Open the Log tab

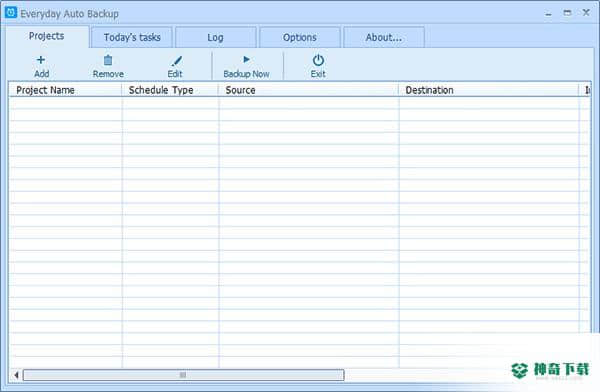(x=215, y=38)
